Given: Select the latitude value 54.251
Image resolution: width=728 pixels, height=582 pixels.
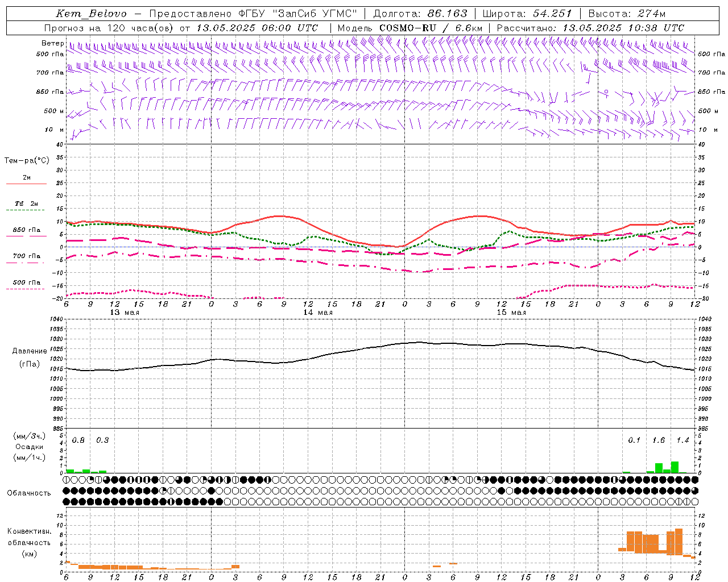Looking at the screenshot, I should [x=552, y=14].
